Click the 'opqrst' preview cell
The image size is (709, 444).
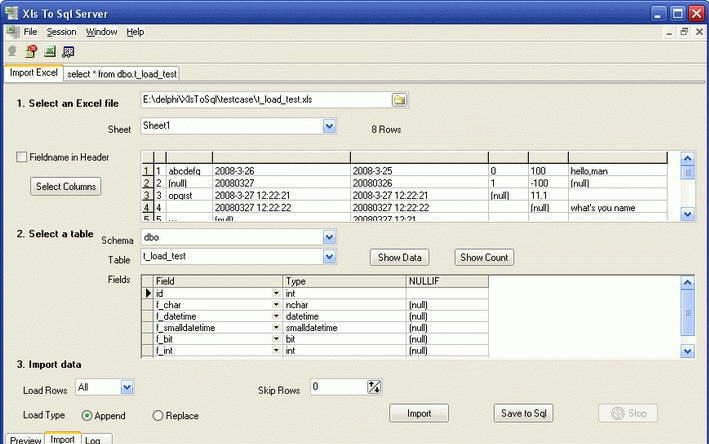[189, 196]
